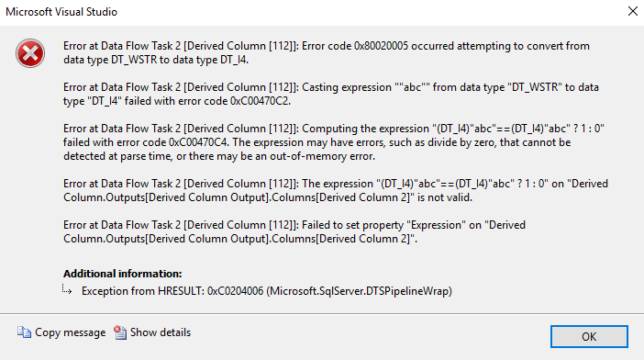
Task: Click the Microsoft.SqlServer.DTSPipelineWrap text
Action: coord(360,291)
